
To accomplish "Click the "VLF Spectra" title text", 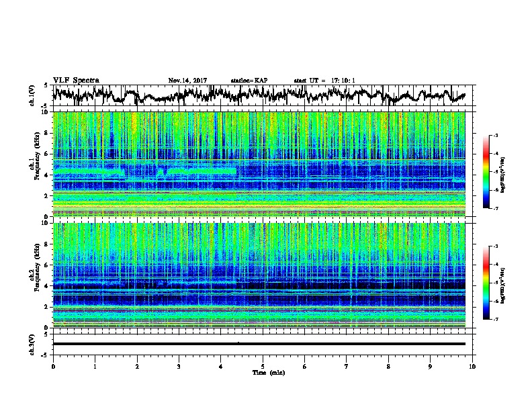I will (x=76, y=81).
